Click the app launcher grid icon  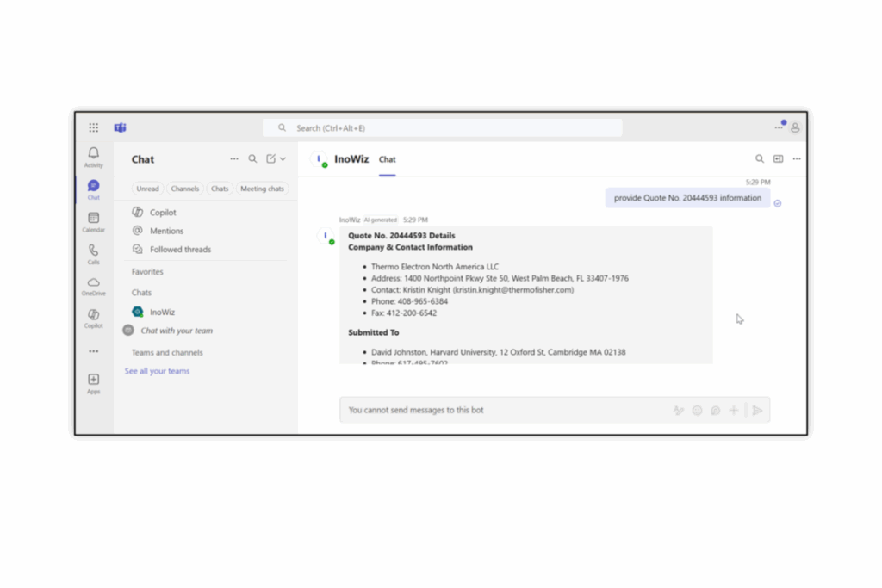pyautogui.click(x=93, y=127)
